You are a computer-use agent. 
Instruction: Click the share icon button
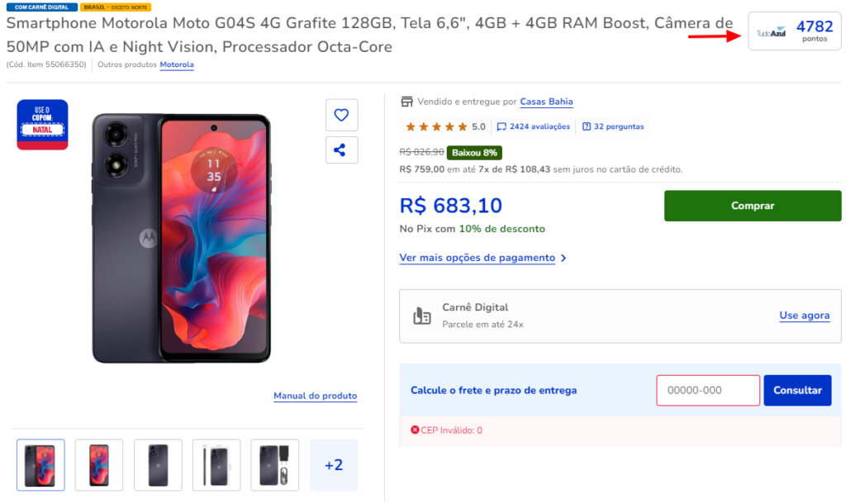[341, 150]
